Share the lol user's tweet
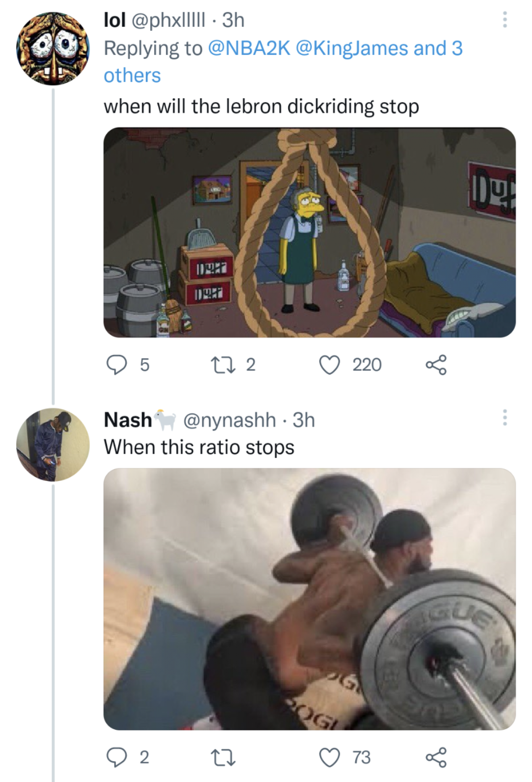 [436, 364]
